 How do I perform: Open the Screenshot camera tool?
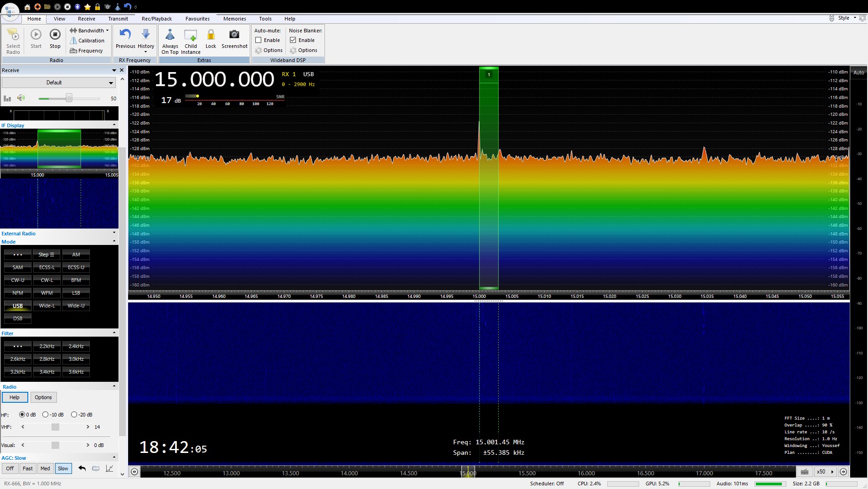[x=234, y=35]
